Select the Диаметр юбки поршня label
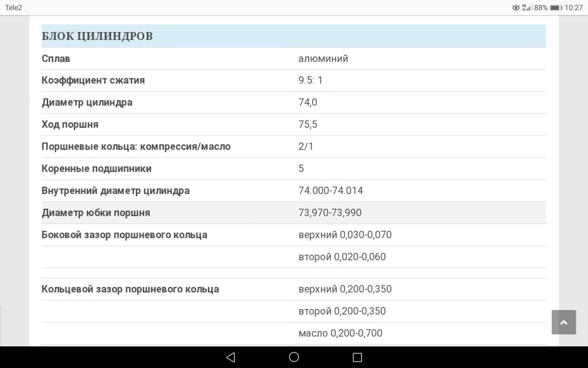Image resolution: width=588 pixels, height=368 pixels. coord(96,213)
